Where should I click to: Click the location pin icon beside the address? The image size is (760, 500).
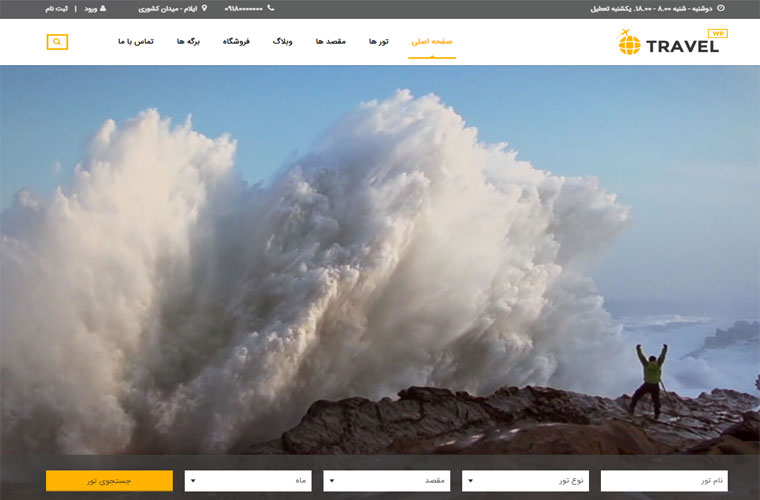pyautogui.click(x=205, y=8)
